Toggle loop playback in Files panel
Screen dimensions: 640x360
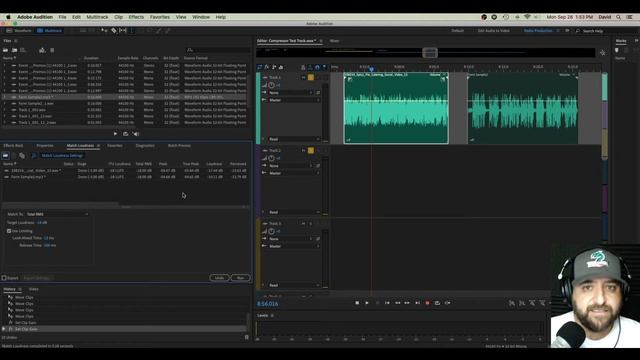pos(125,134)
